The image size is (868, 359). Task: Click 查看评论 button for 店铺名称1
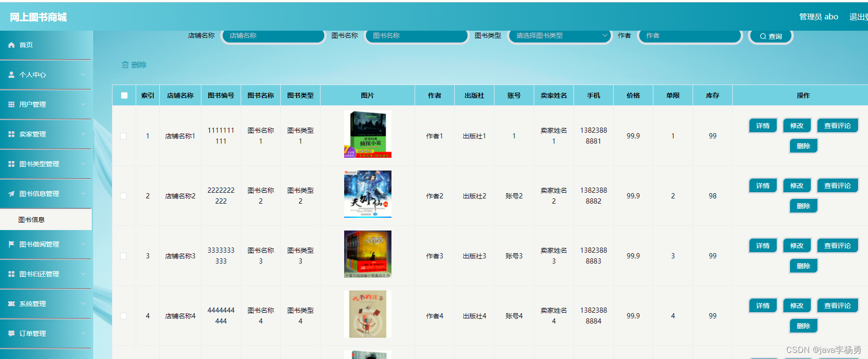(837, 126)
